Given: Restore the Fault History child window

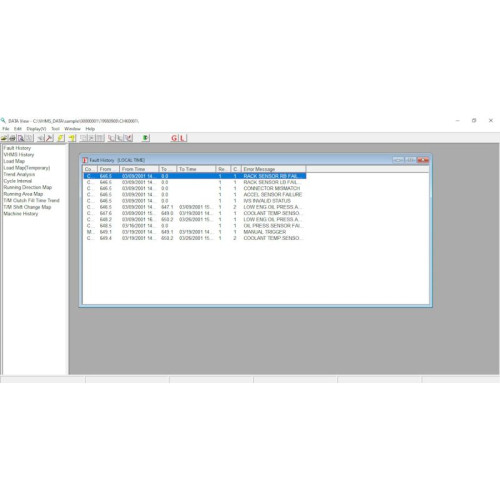Looking at the screenshot, I should click(410, 160).
